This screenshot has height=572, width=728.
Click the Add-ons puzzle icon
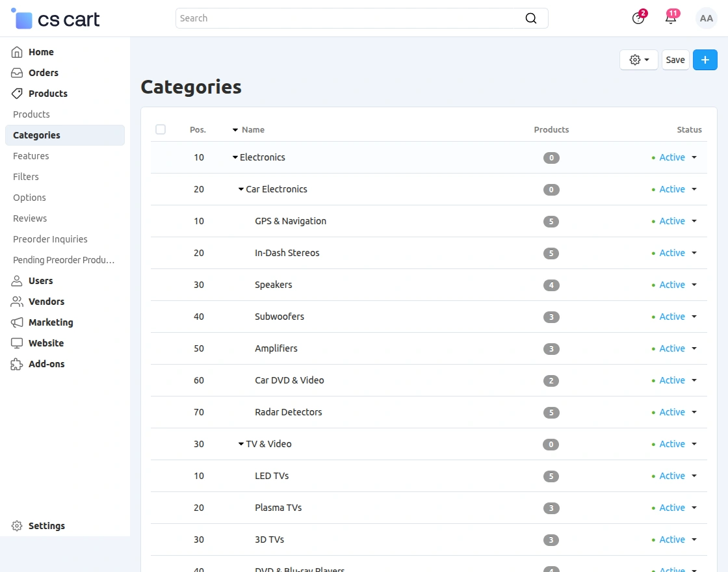tap(16, 364)
